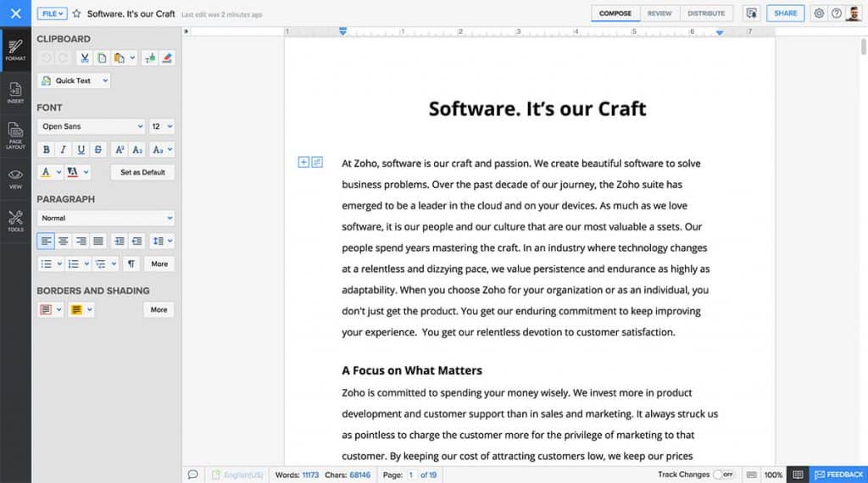Screen dimensions: 868x483
Task: Toggle italic formatting
Action: [x=64, y=150]
